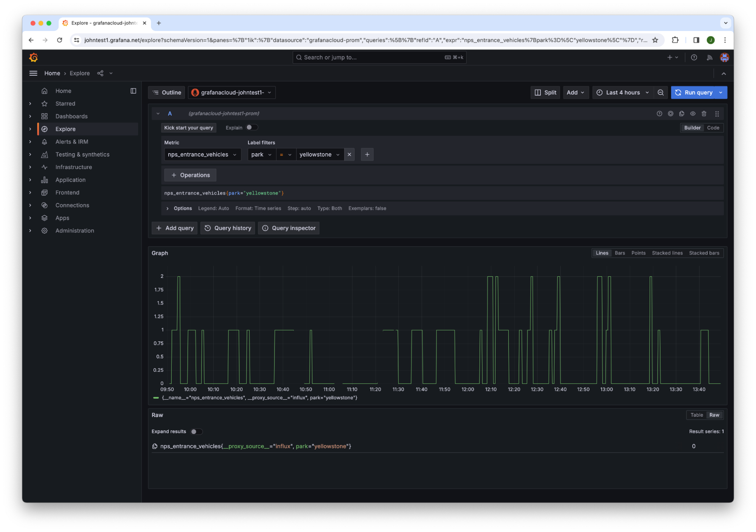Screen dimensions: 756x532
Task: Open the data source picker dropdown
Action: pos(231,93)
